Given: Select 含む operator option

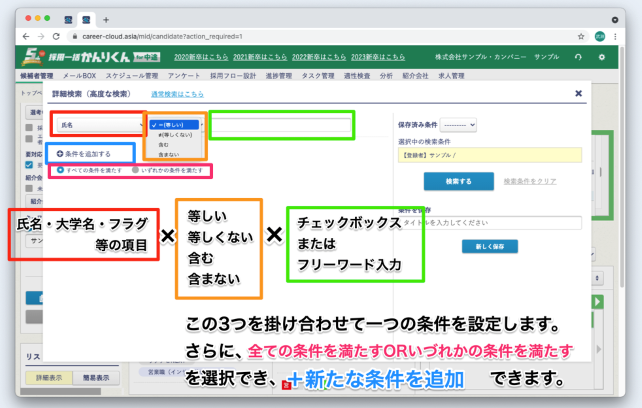Looking at the screenshot, I should (x=163, y=145).
